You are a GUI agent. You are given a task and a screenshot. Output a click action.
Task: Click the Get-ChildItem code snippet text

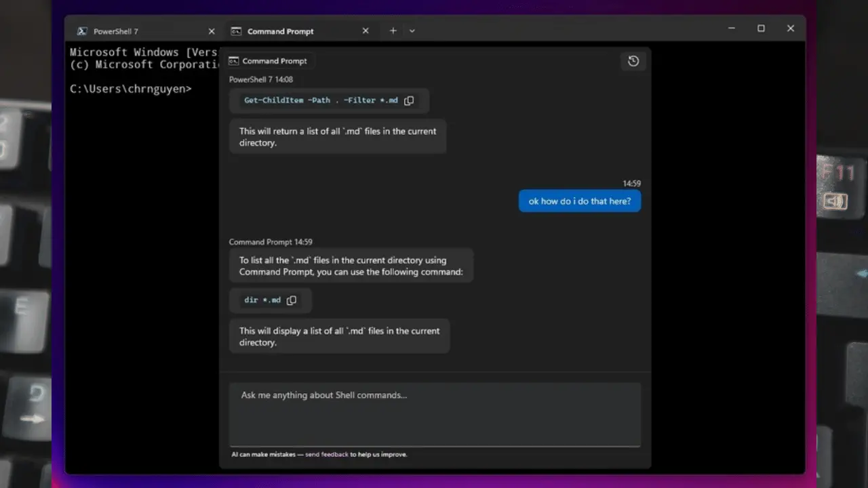coord(320,100)
